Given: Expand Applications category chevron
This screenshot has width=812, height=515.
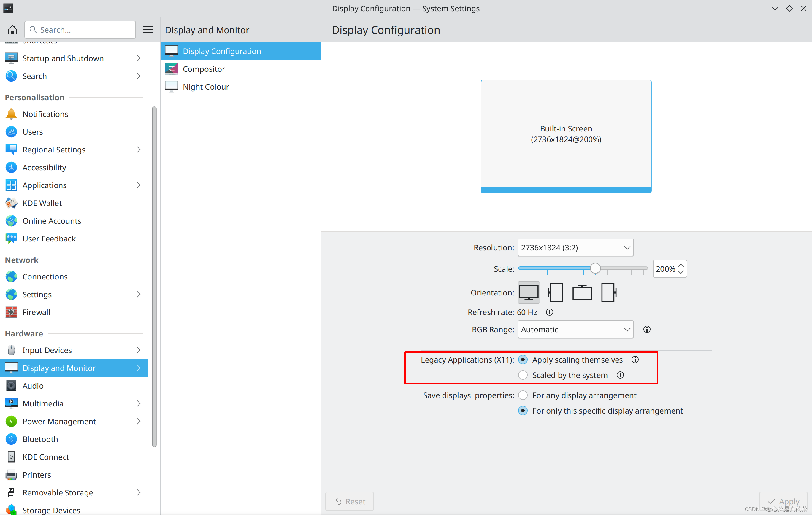Looking at the screenshot, I should click(138, 185).
